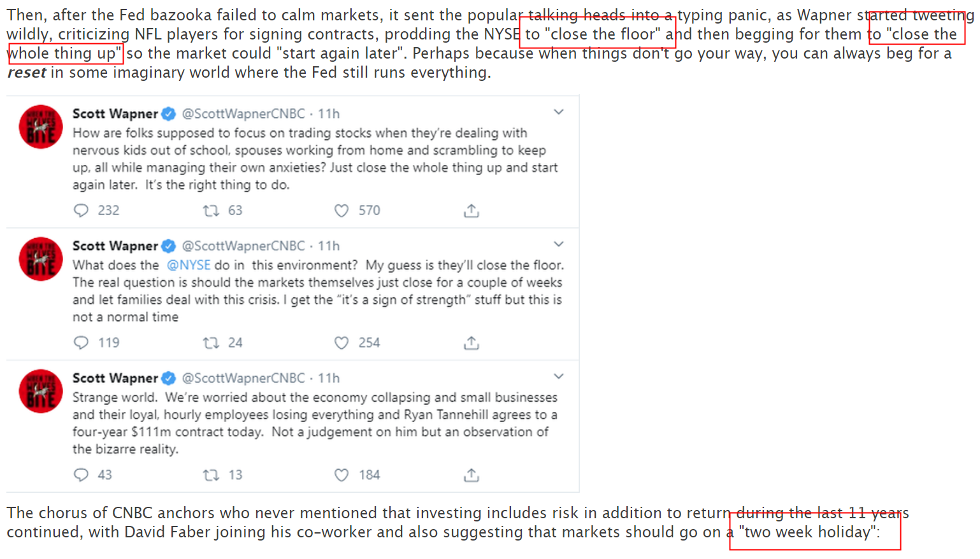The width and height of the screenshot is (980, 559).
Task: Like the tweet with 570 likes
Action: point(342,211)
